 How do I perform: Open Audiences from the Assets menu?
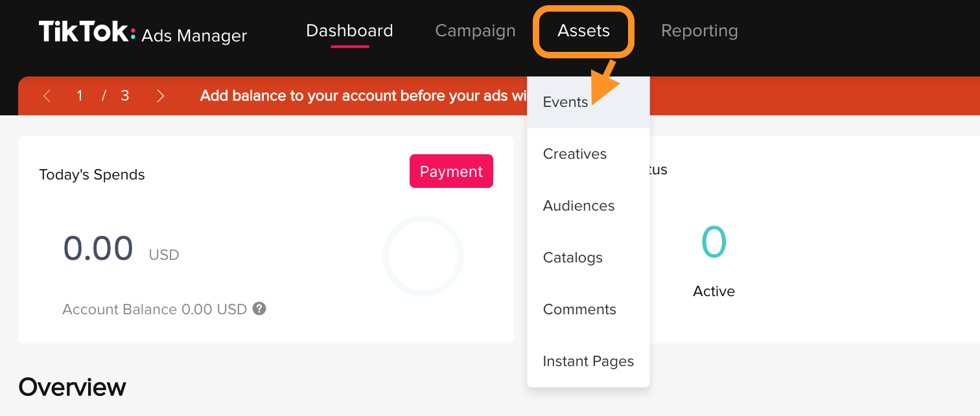tap(579, 206)
